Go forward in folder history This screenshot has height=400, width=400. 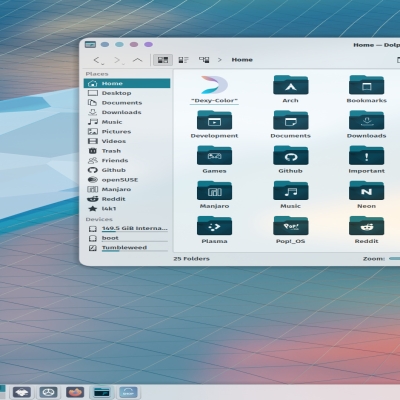click(118, 60)
